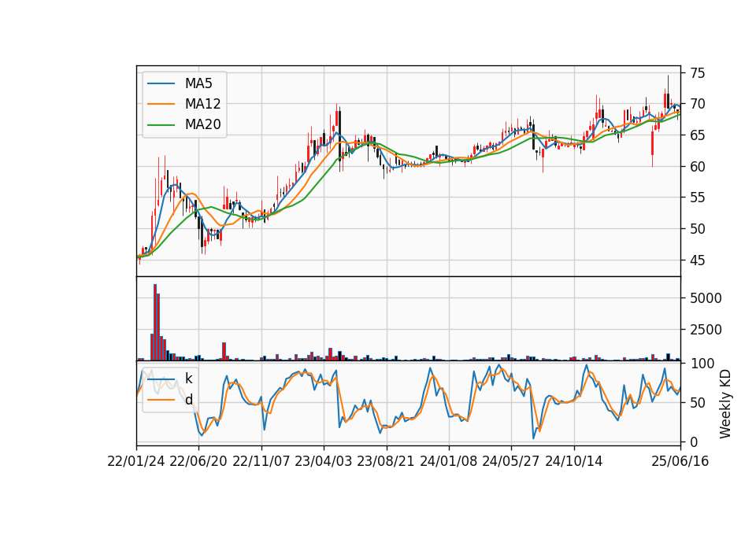The image size is (756, 543).
Task: Click the 22/06/20 date tick label
Action: (x=198, y=462)
